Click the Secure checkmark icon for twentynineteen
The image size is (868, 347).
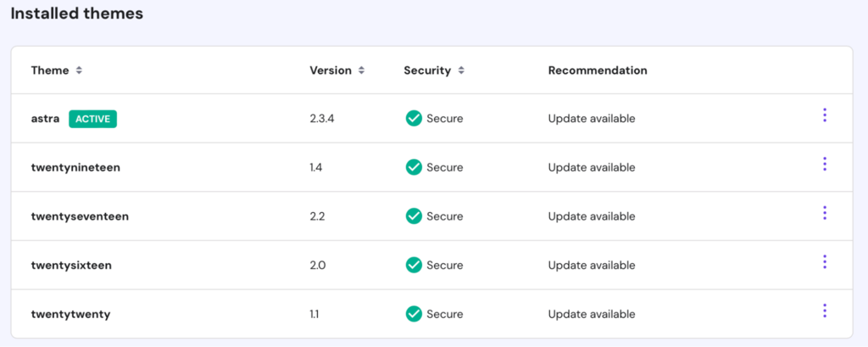pyautogui.click(x=414, y=167)
